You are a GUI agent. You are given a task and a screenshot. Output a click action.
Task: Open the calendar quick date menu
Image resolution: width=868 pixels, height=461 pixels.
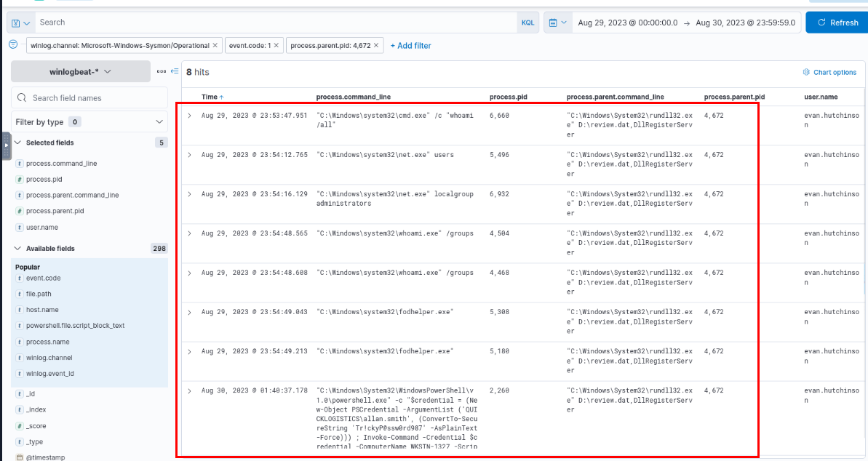coord(558,23)
